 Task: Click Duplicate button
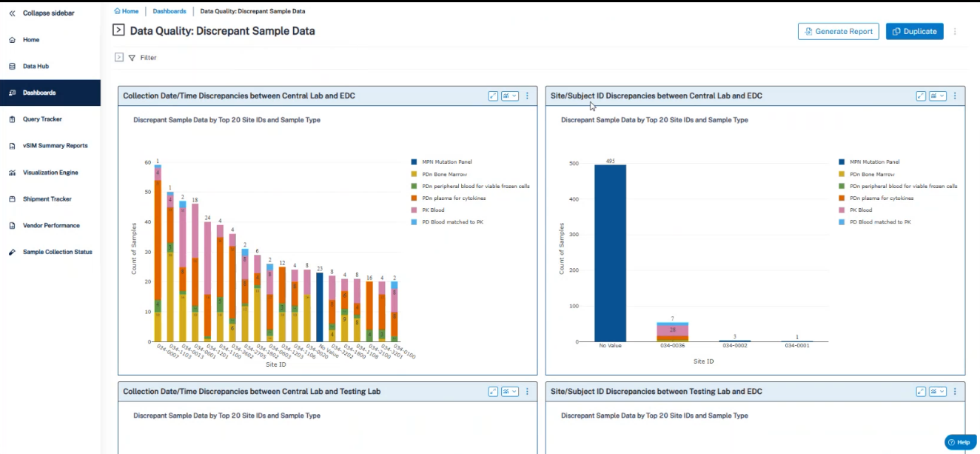point(915,31)
